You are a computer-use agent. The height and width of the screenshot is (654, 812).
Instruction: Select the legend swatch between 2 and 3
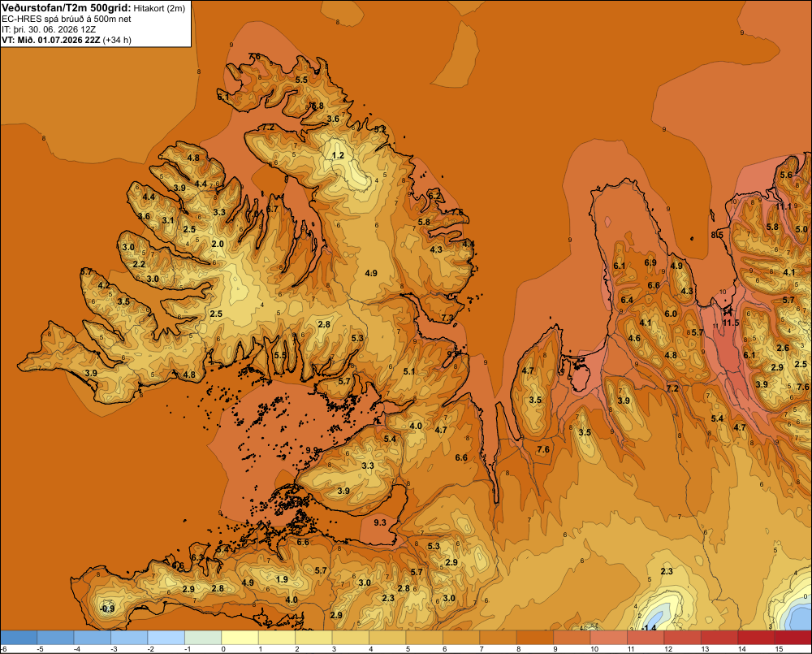tap(313, 637)
